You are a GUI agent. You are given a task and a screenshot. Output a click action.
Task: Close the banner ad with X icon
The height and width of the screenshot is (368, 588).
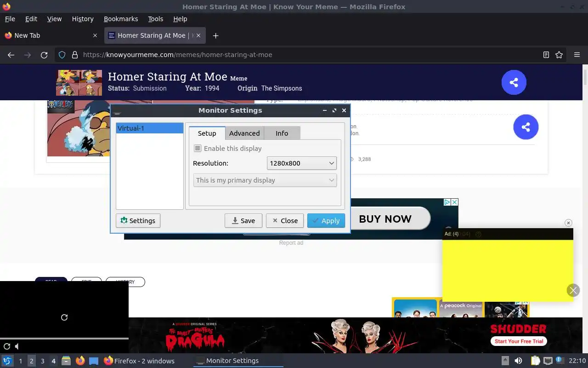454,202
